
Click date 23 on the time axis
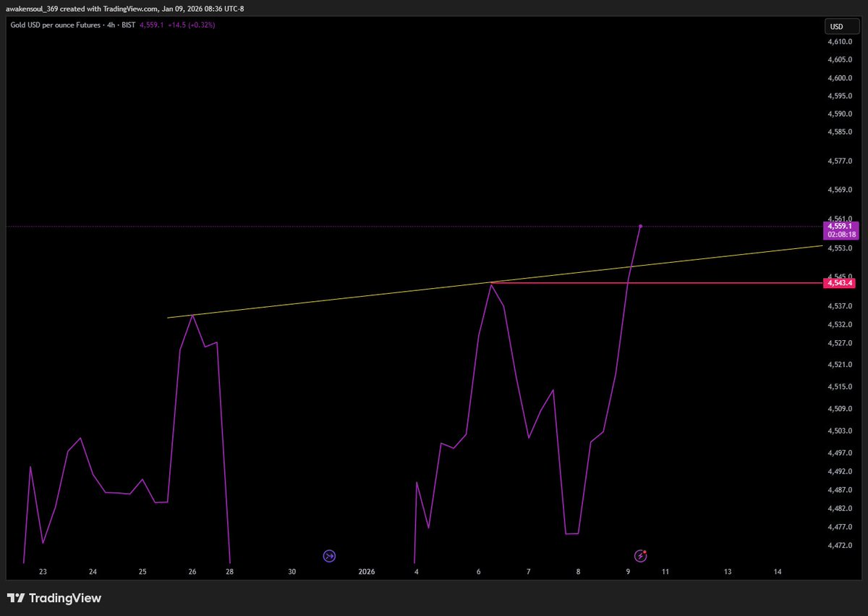(43, 572)
